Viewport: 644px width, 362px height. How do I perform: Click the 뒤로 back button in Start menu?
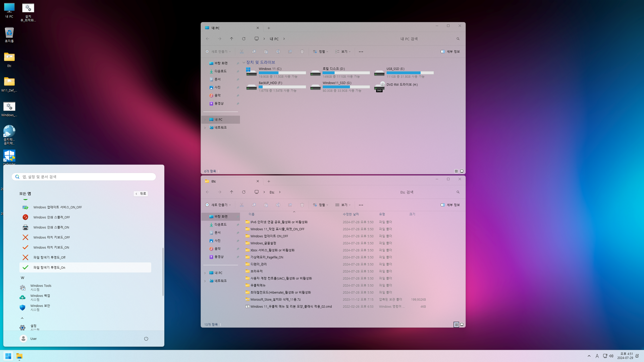coord(141,193)
